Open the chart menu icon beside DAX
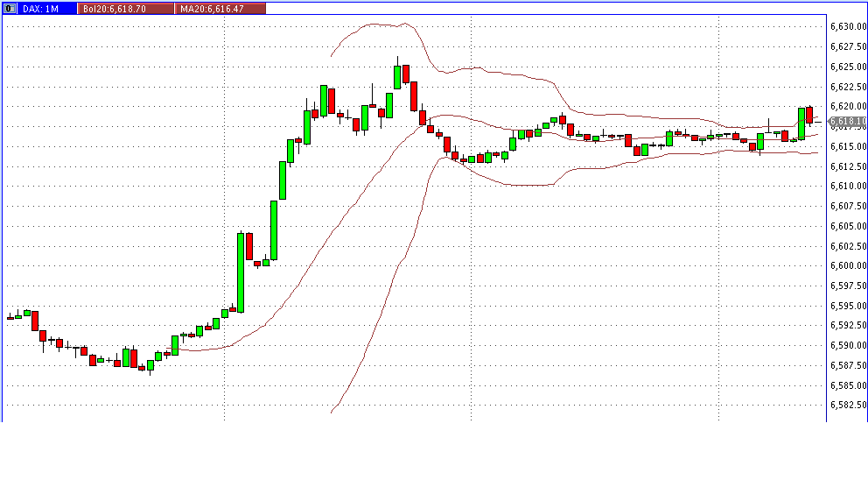 tap(10, 9)
